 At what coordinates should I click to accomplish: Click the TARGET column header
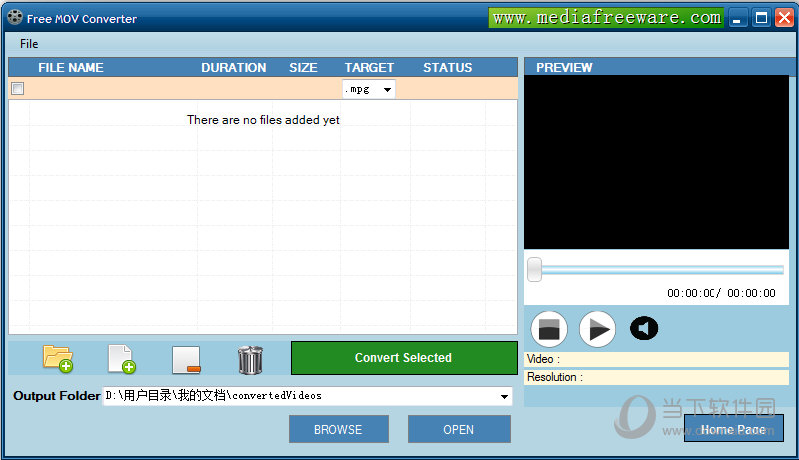pos(369,68)
